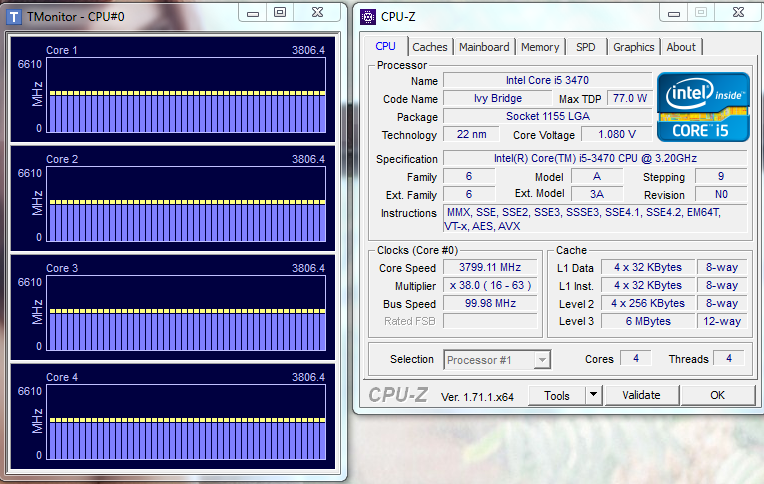Click the Core 1 frequency reading '3806.4'

tap(308, 50)
